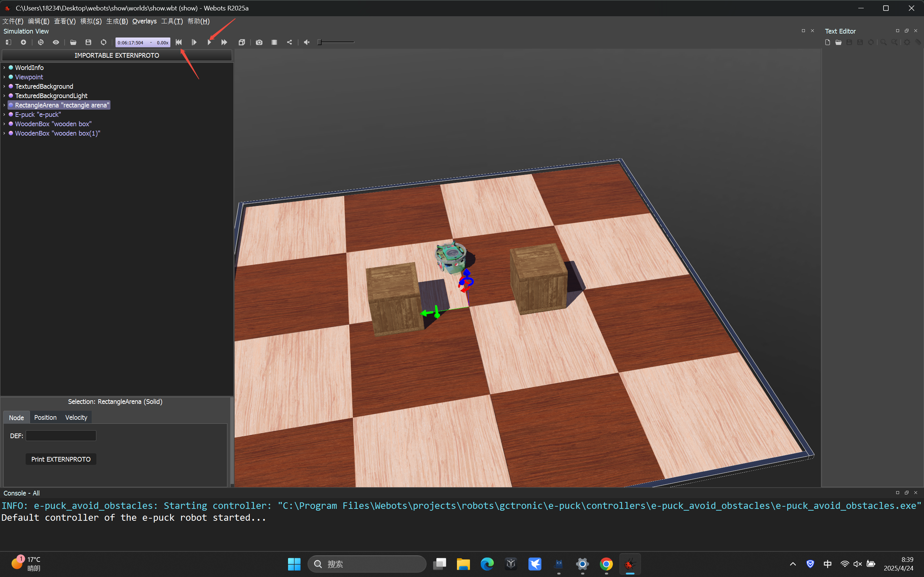Viewport: 924px width, 577px height.
Task: Click the Print EXTERNPROTO button
Action: 61,459
